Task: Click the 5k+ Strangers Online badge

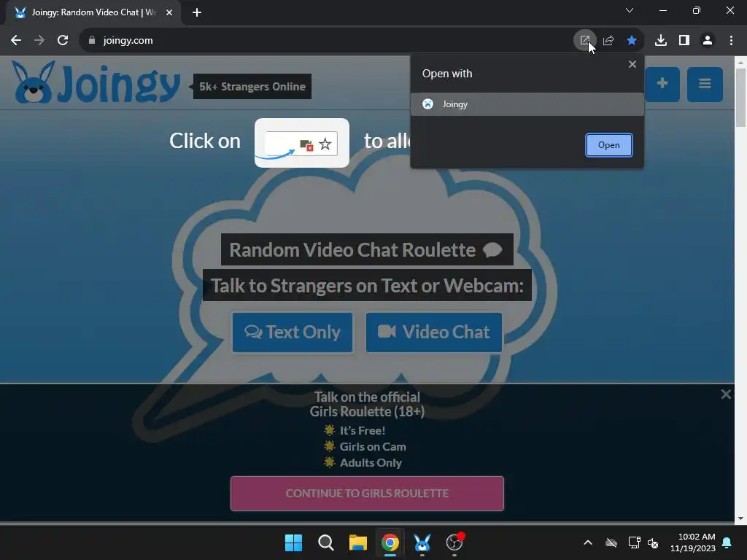Action: click(x=252, y=86)
